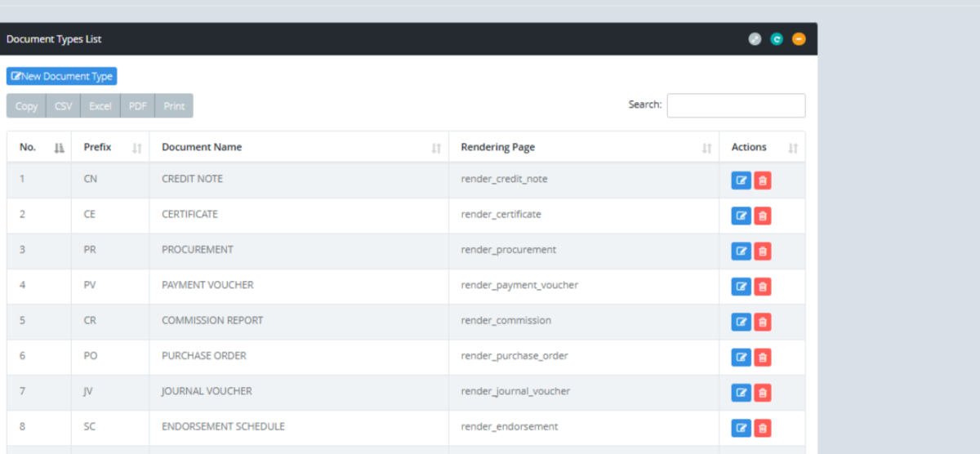This screenshot has height=454, width=980.
Task: Sort table by Prefix column
Action: pos(109,148)
